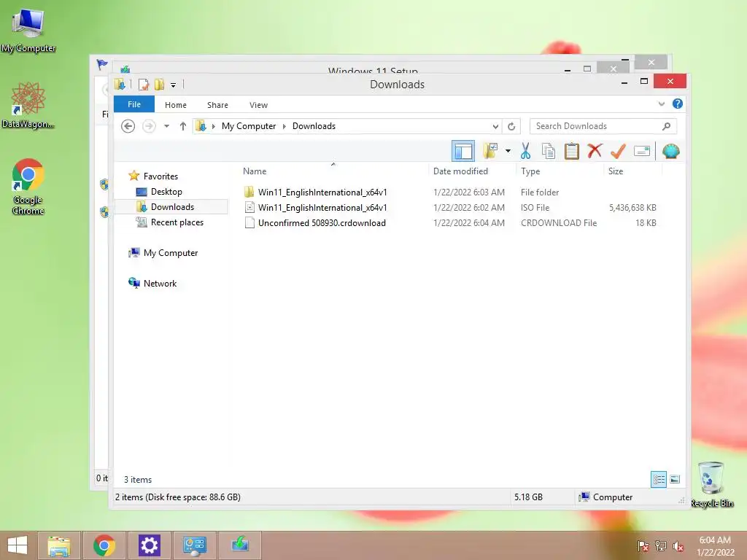Click the Windows Start button
This screenshot has width=747, height=560.
pyautogui.click(x=18, y=545)
